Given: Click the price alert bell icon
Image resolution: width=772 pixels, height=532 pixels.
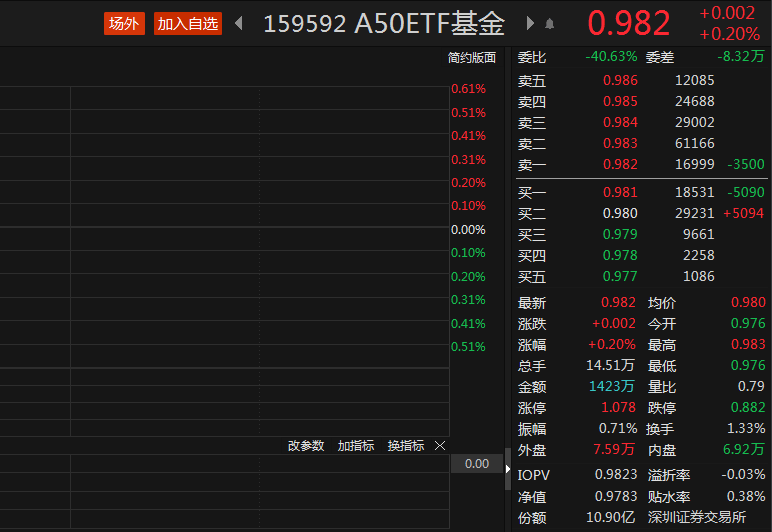Looking at the screenshot, I should [x=550, y=24].
